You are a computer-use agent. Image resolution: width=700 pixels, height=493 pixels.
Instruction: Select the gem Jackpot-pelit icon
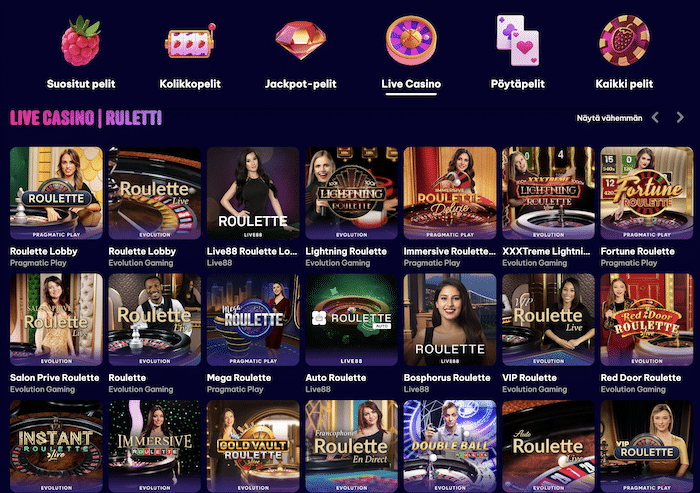click(300, 40)
